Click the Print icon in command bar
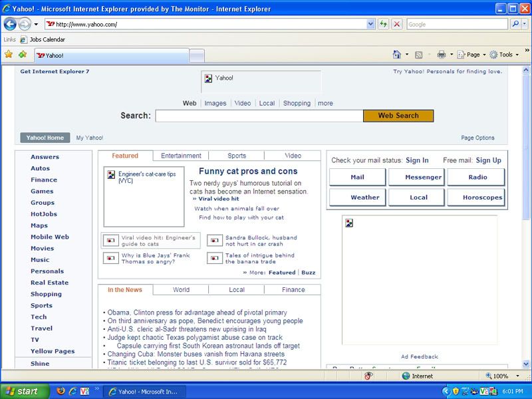 coord(441,55)
